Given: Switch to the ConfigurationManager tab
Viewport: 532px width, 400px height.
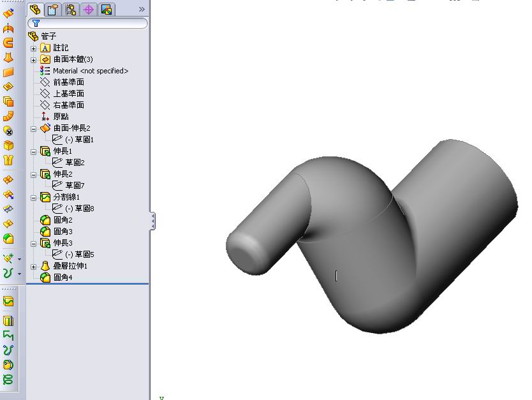Looking at the screenshot, I should click(x=71, y=10).
